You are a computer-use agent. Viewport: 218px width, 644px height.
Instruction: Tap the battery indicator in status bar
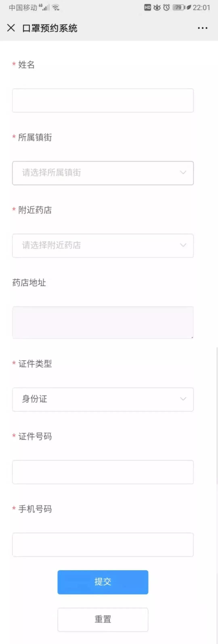pos(179,7)
